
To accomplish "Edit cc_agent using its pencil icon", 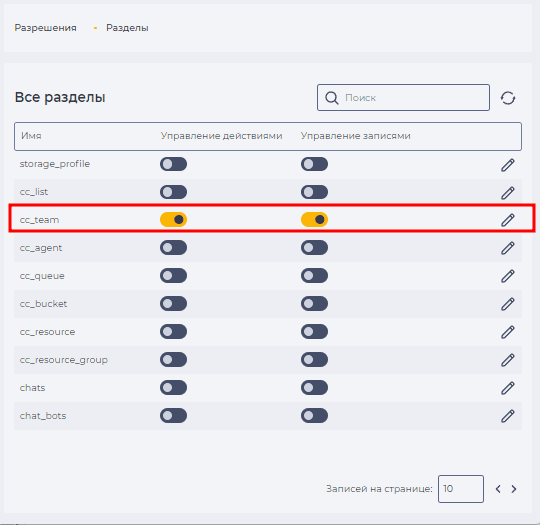I will (x=508, y=248).
